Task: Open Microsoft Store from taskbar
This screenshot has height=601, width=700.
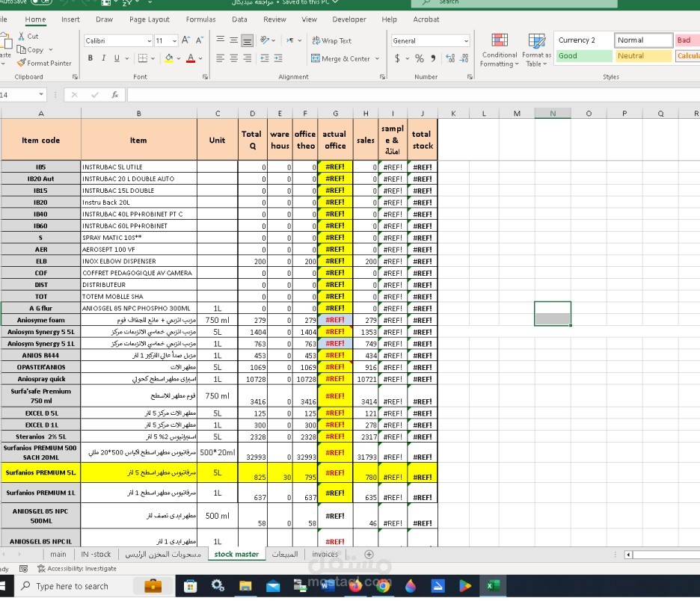Action: pyautogui.click(x=190, y=586)
